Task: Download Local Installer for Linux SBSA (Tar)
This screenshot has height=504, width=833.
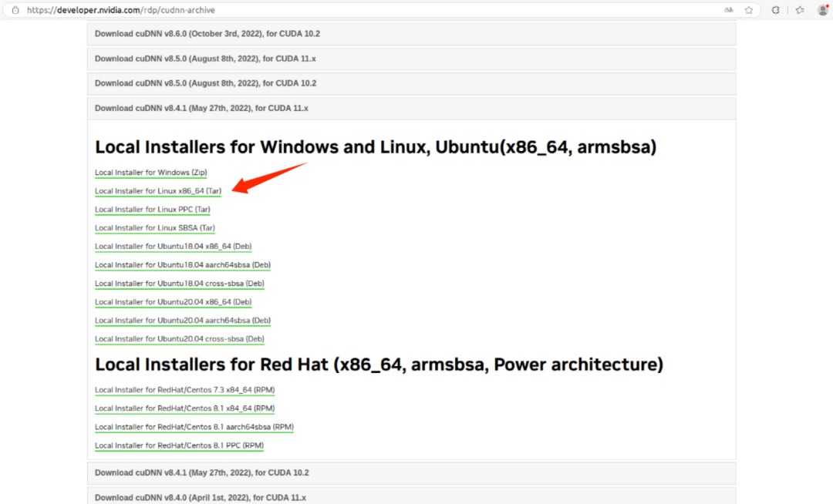Action: click(x=154, y=228)
